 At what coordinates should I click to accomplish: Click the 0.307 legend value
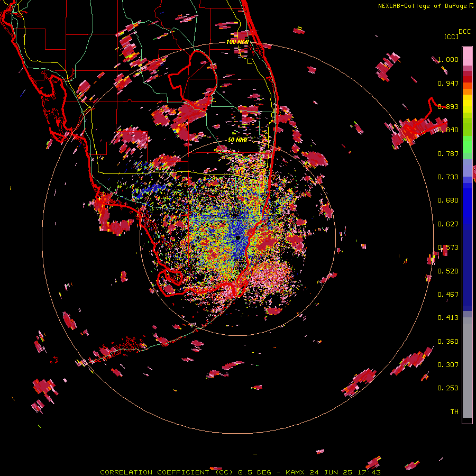click(x=448, y=365)
